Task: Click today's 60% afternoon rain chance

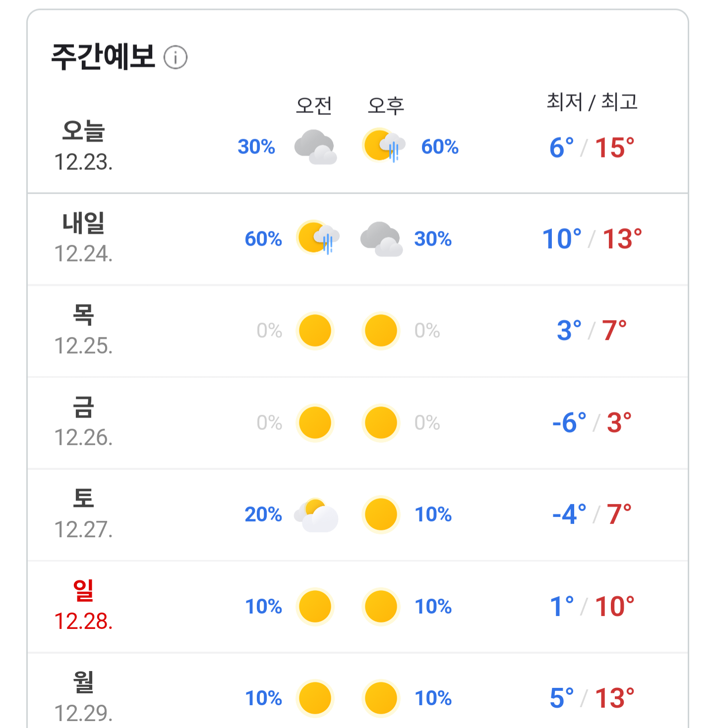Action: point(440,147)
